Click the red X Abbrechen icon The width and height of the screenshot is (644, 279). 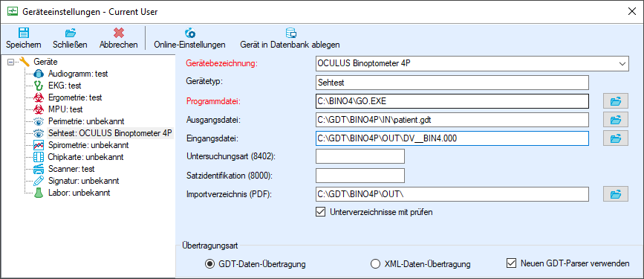119,33
